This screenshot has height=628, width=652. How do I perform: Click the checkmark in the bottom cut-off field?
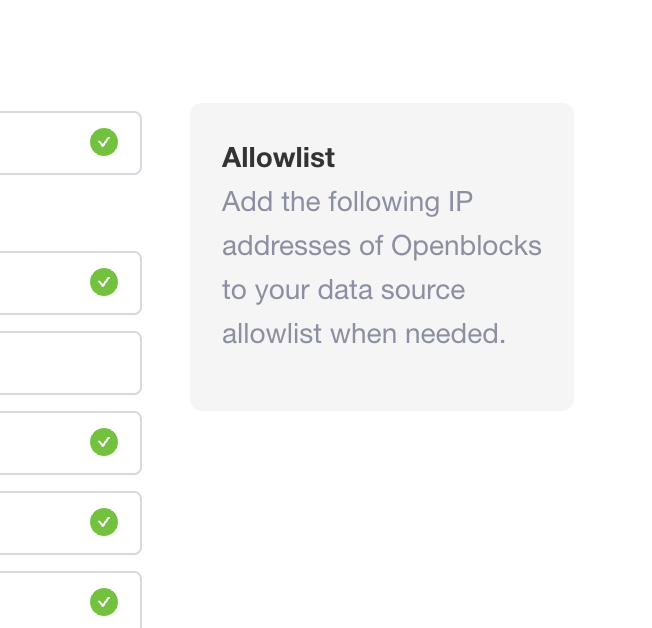click(x=104, y=602)
